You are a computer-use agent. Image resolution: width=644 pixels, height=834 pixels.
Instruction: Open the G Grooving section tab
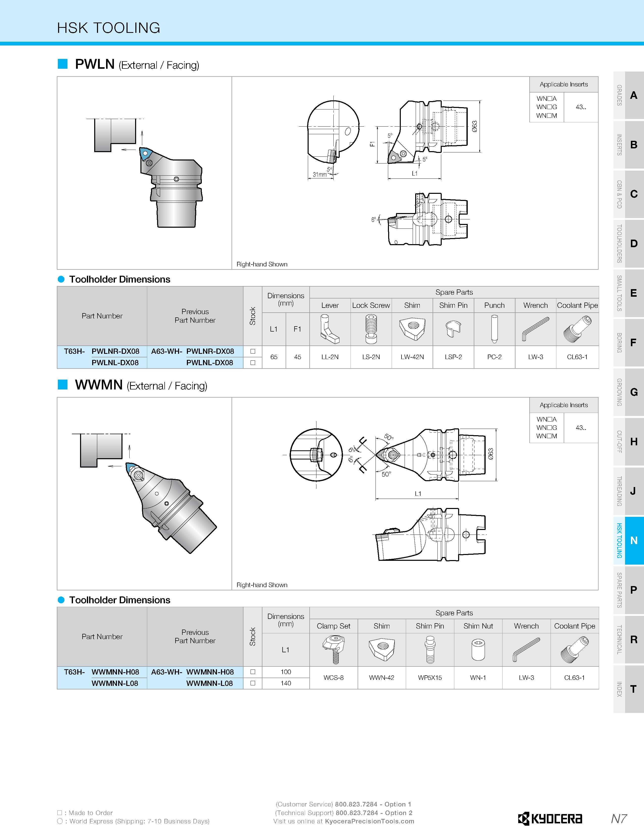click(628, 392)
